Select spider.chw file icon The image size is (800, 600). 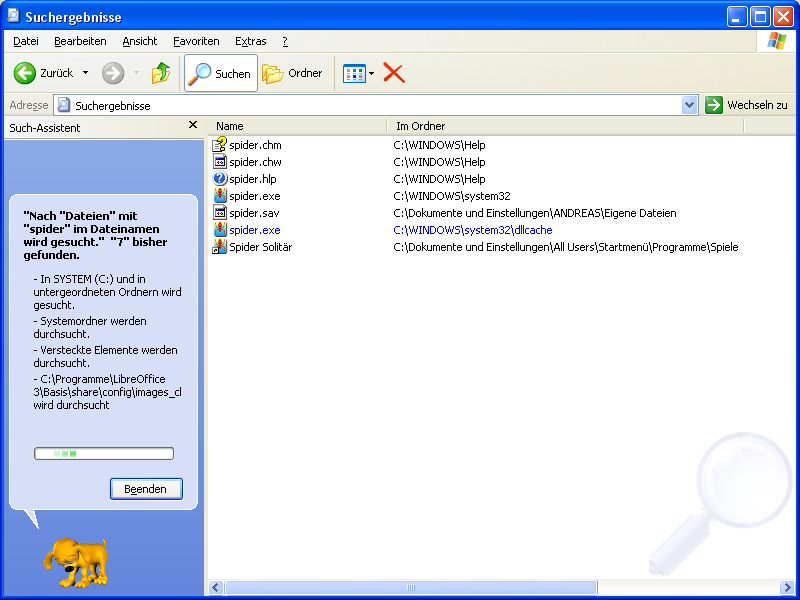coord(219,162)
